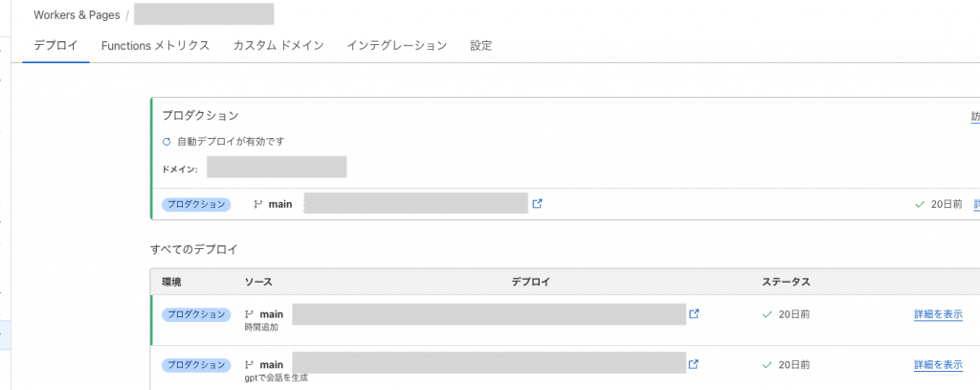This screenshot has height=390, width=980.
Task: Open the Functions メトリクス tab
Action: (155, 46)
